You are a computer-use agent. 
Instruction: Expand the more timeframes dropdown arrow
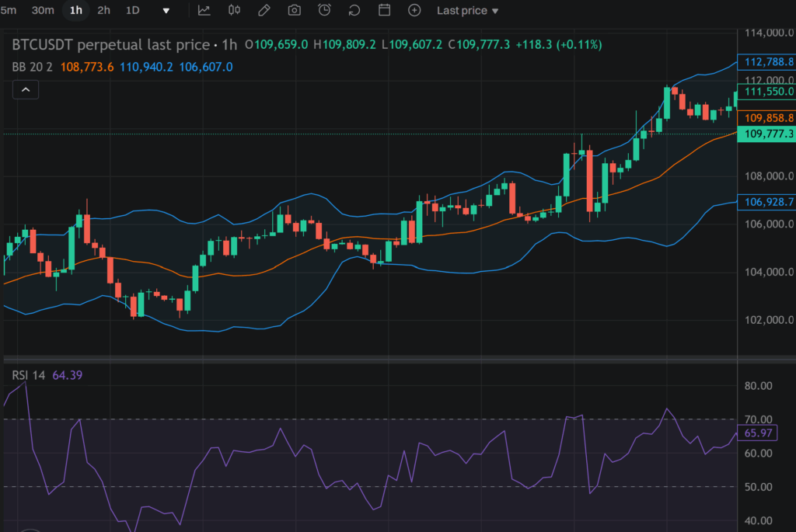pos(166,11)
